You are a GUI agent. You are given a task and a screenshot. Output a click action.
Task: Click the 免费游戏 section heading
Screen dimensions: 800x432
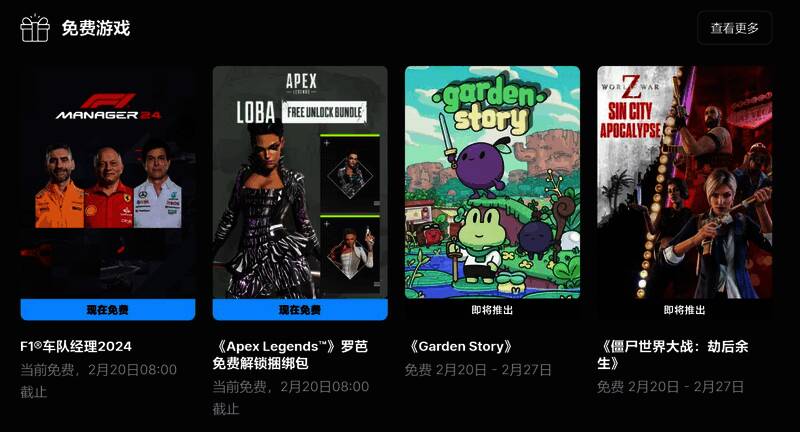pyautogui.click(x=96, y=28)
